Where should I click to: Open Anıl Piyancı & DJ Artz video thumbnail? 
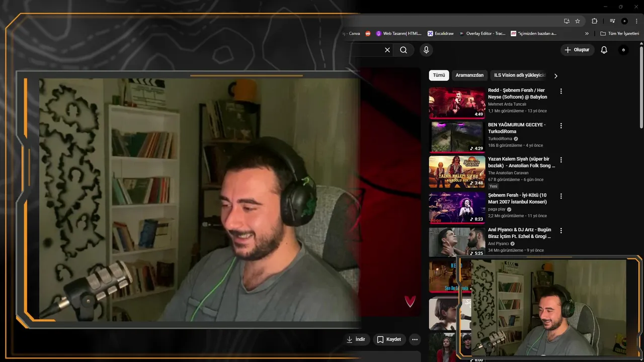pos(457,242)
